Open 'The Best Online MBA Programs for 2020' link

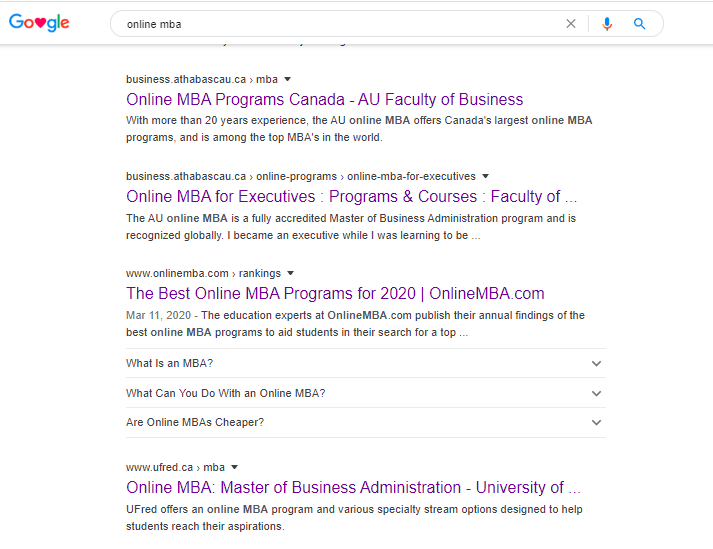click(335, 293)
